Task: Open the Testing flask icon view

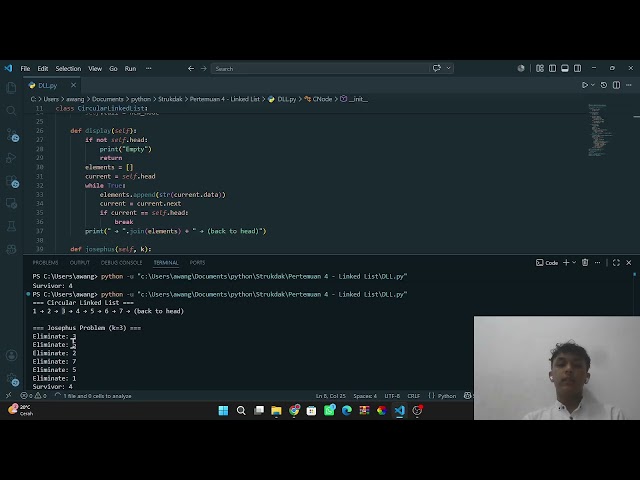Action: [11, 227]
